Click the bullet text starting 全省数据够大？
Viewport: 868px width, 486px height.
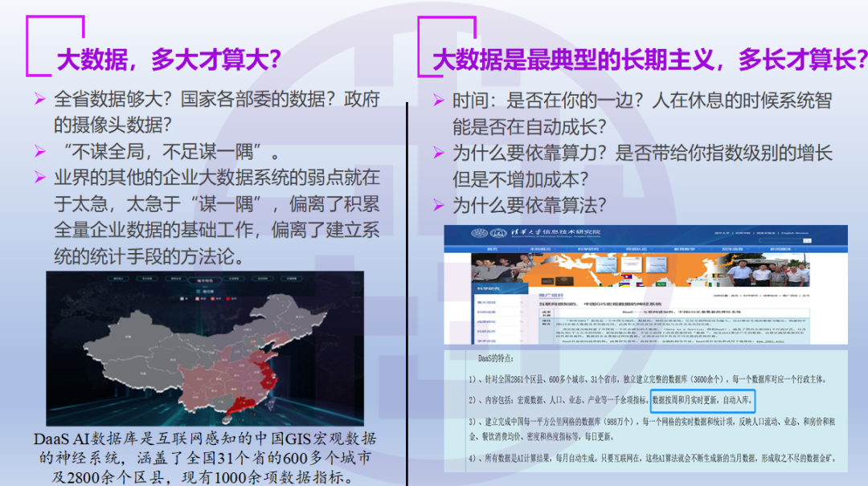[x=216, y=112]
